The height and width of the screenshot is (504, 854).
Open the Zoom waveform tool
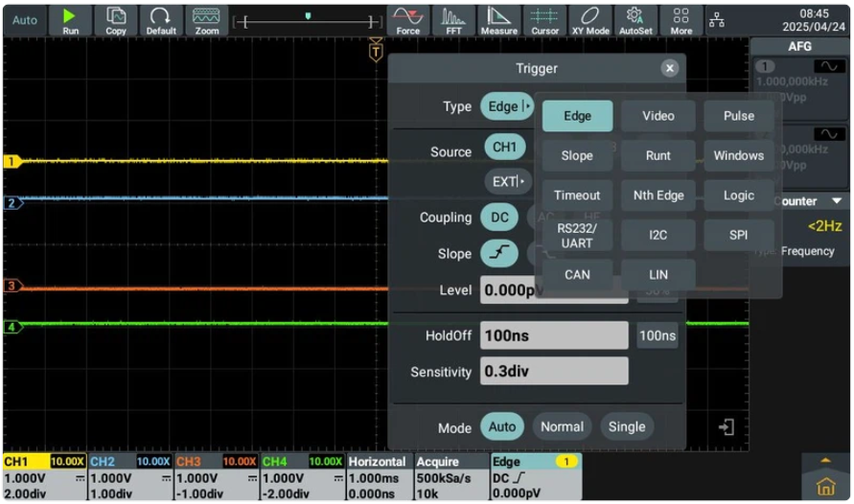(x=207, y=20)
